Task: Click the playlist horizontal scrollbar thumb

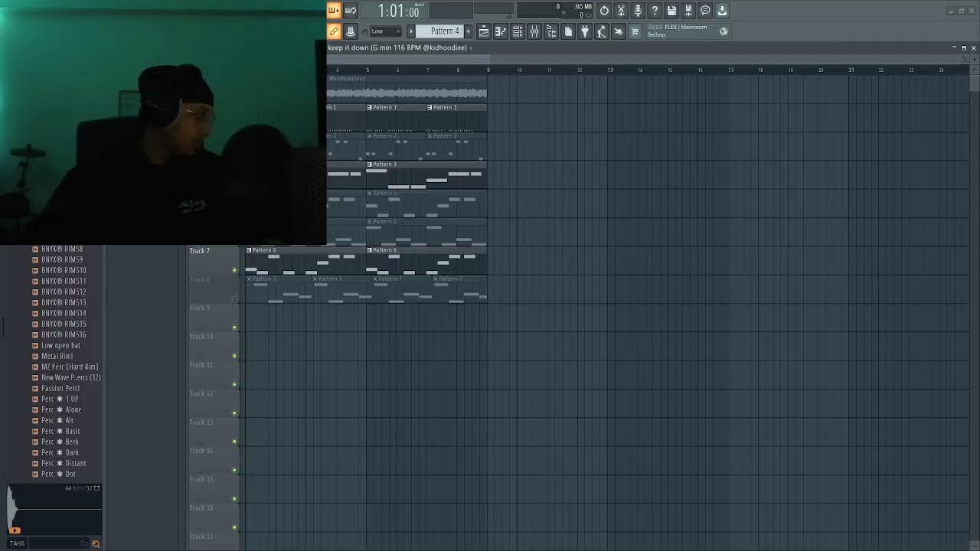Action: point(409,58)
